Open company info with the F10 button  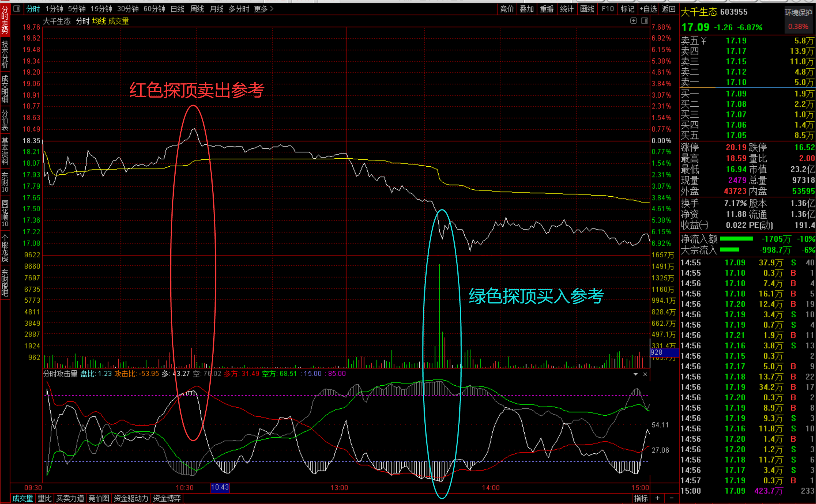pos(607,9)
